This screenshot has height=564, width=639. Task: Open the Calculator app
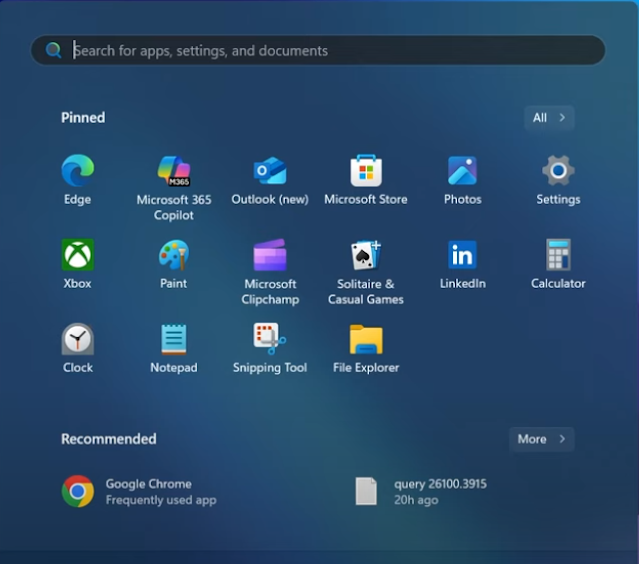[558, 255]
